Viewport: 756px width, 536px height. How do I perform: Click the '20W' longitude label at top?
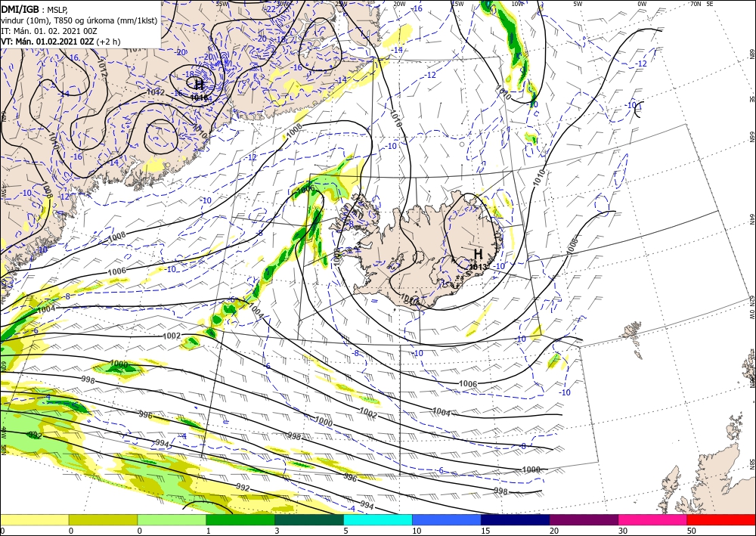pos(399,4)
